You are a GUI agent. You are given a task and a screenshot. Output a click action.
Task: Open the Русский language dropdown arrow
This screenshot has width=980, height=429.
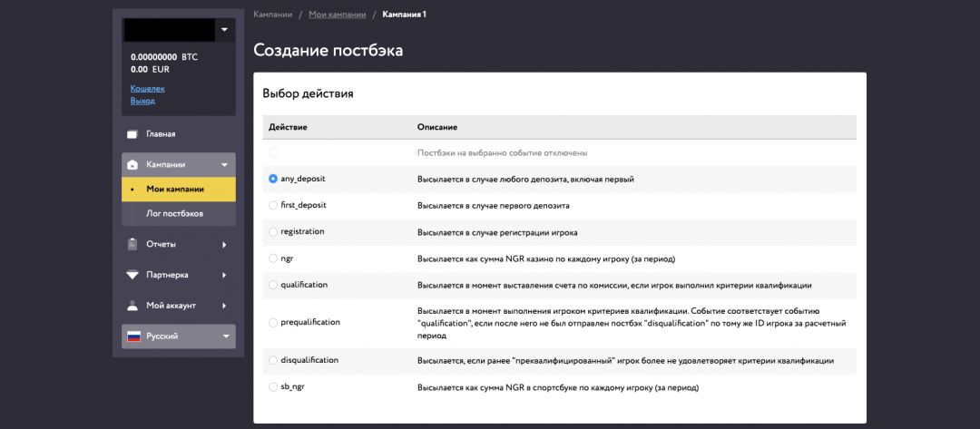(x=226, y=336)
